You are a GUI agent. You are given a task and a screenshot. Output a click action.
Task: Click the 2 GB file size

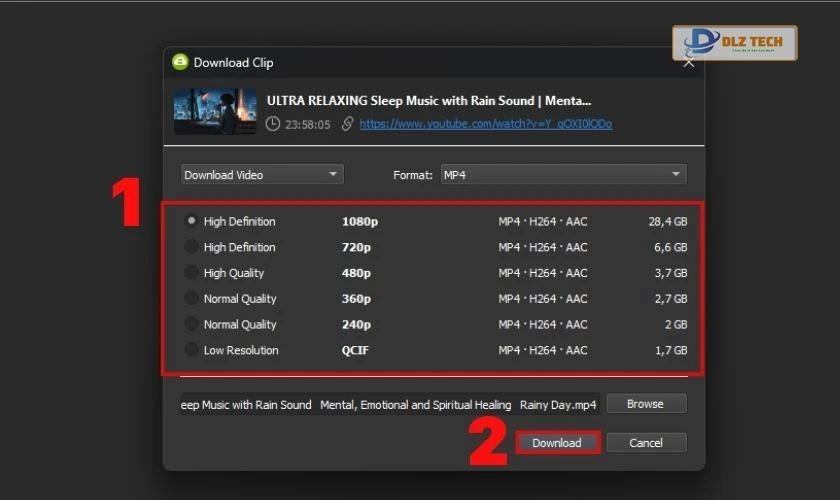pos(676,324)
